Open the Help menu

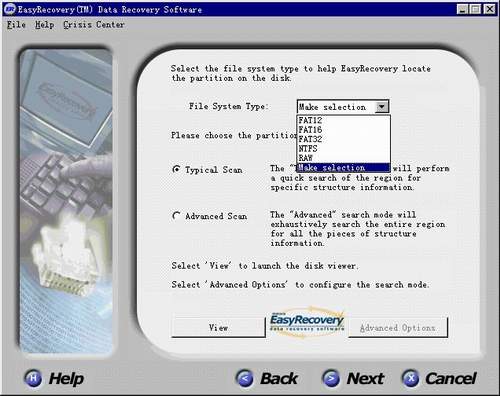point(44,25)
